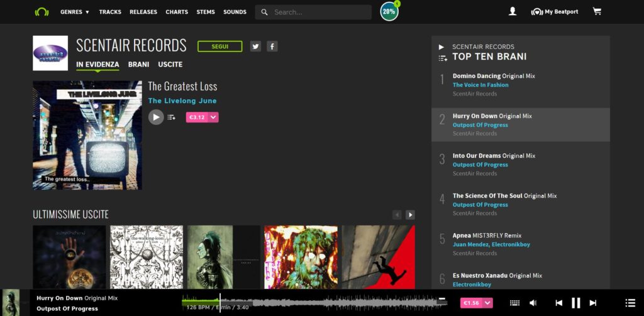Select the In Evidenza tab
Screen dimensions: 644x316
point(97,65)
